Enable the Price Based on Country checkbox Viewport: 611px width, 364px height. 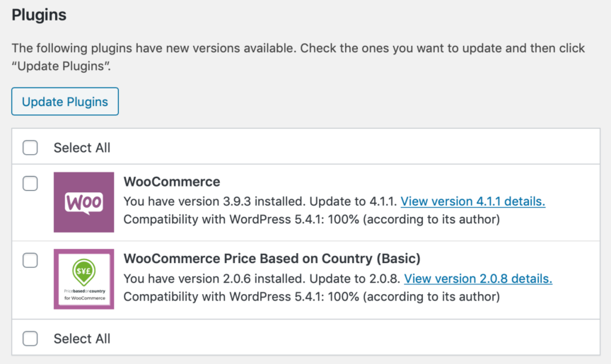(30, 261)
